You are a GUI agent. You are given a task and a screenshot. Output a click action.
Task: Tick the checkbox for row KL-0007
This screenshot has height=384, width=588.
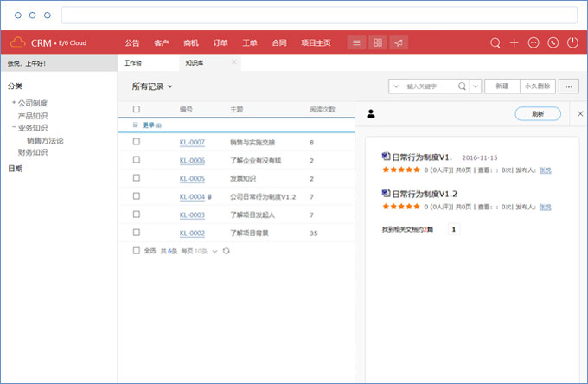[136, 142]
